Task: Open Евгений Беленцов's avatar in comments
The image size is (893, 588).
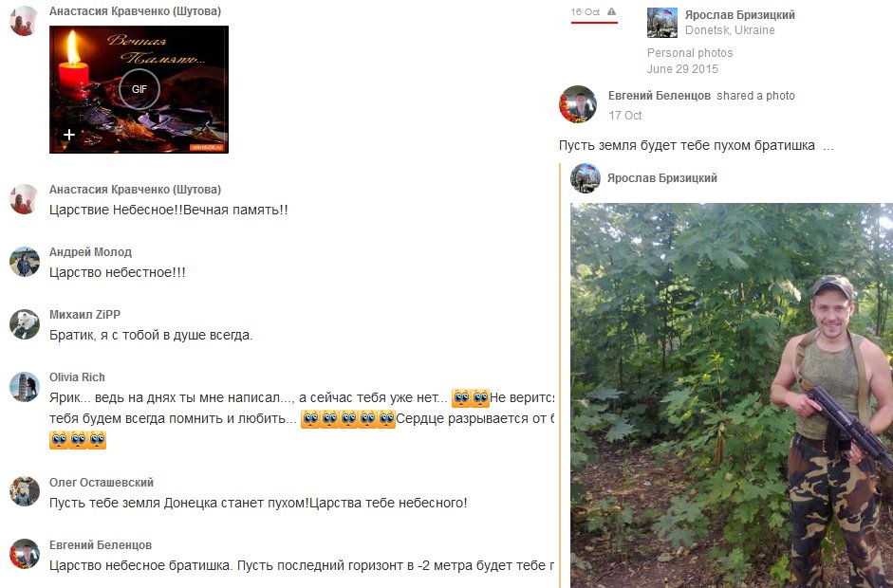Action: pyautogui.click(x=24, y=555)
